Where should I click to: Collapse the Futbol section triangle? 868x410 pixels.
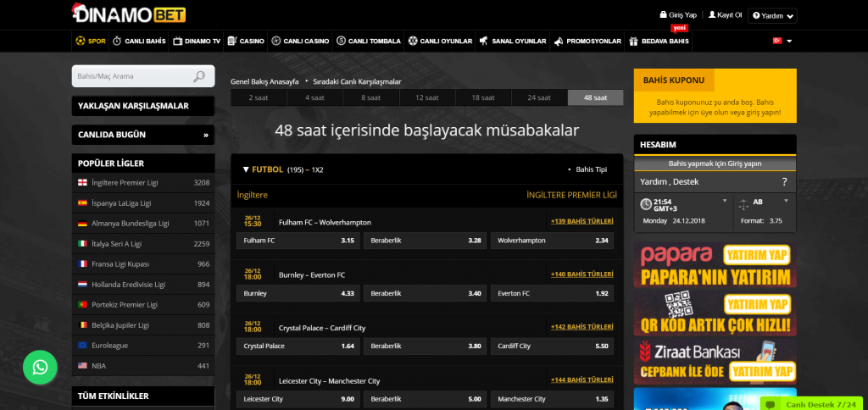246,169
